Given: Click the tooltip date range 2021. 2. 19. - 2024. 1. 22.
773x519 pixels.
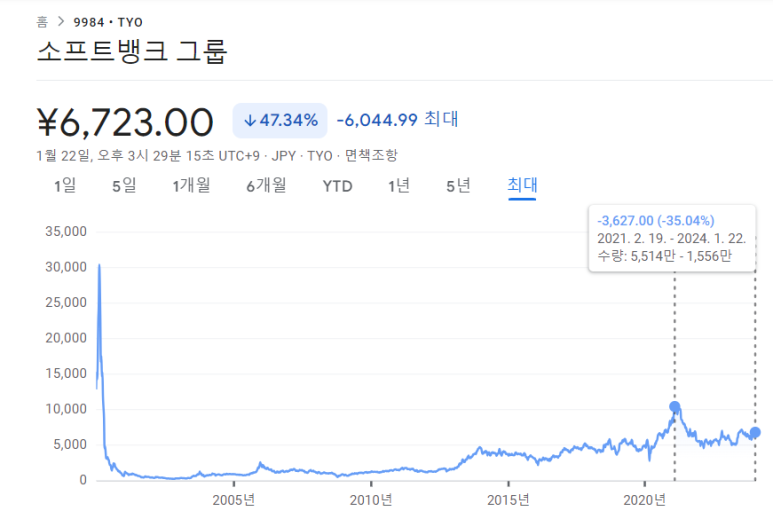Looking at the screenshot, I should tap(671, 239).
